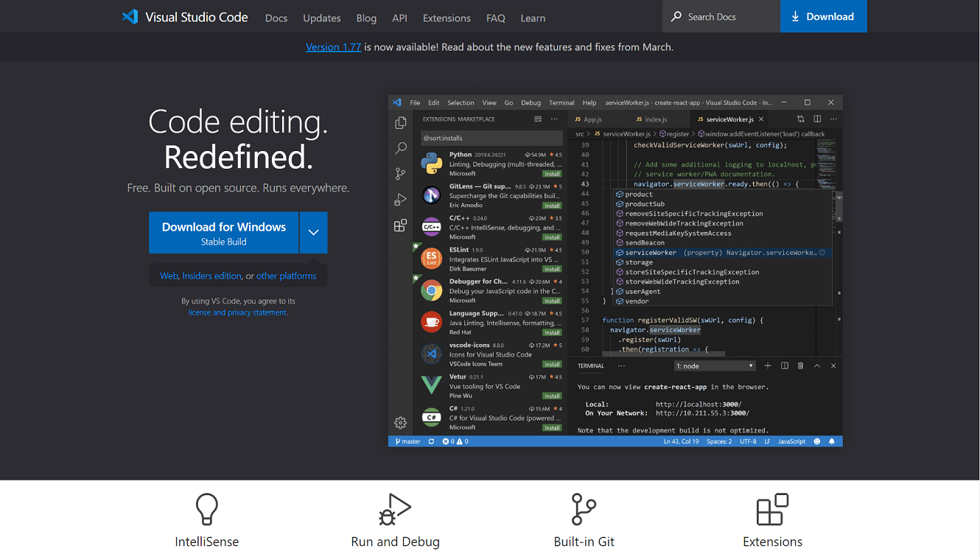Viewport: 980px width, 557px height.
Task: Click the magnifier icon beside Search Docs
Action: coord(676,16)
